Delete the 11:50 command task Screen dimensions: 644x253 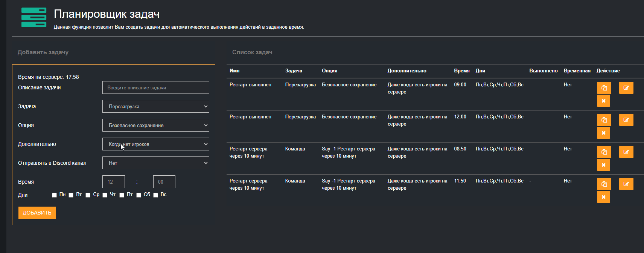(x=603, y=197)
